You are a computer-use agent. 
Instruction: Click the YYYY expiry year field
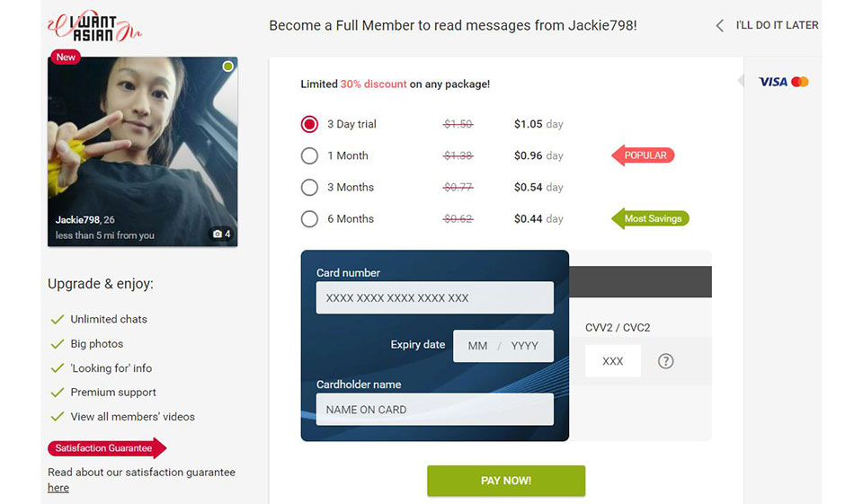[x=524, y=346]
